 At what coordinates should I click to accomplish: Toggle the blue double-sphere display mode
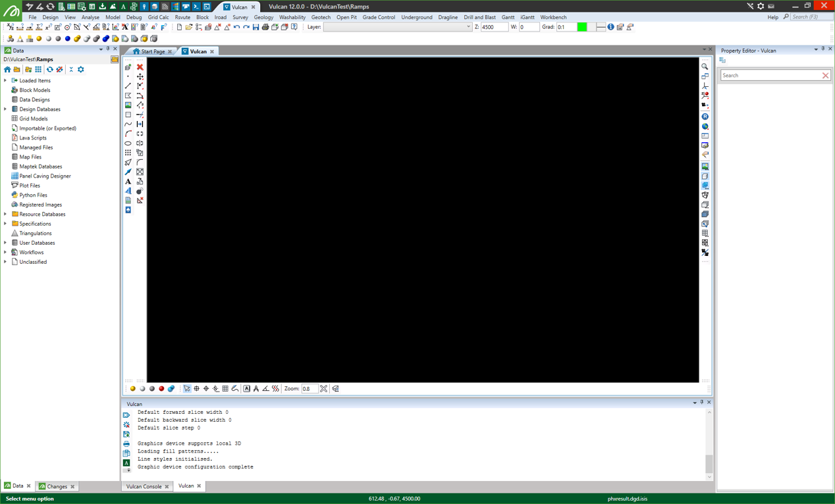pyautogui.click(x=171, y=389)
